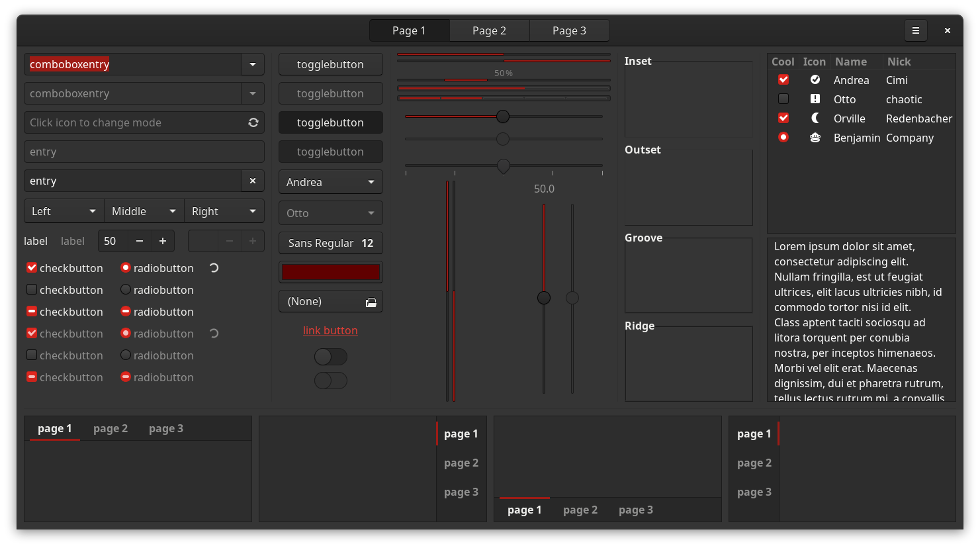Screen dimensions: 980x548
Task: Open the dark red color button
Action: point(331,272)
